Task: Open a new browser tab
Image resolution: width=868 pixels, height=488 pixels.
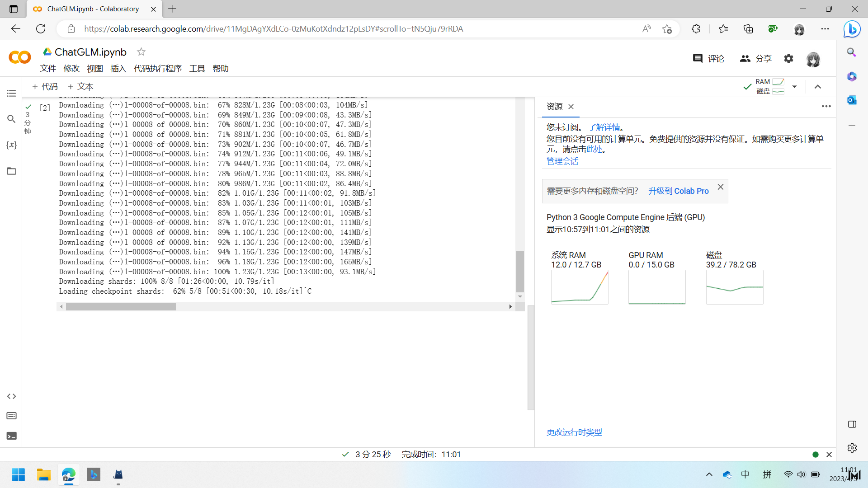Action: click(172, 9)
